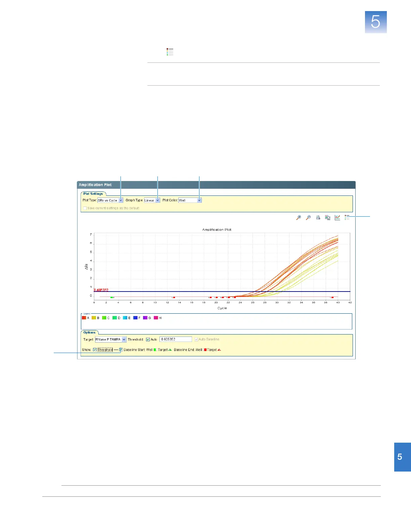Toggle the legend list icon in toolbar
The width and height of the screenshot is (411, 532).
(347, 218)
